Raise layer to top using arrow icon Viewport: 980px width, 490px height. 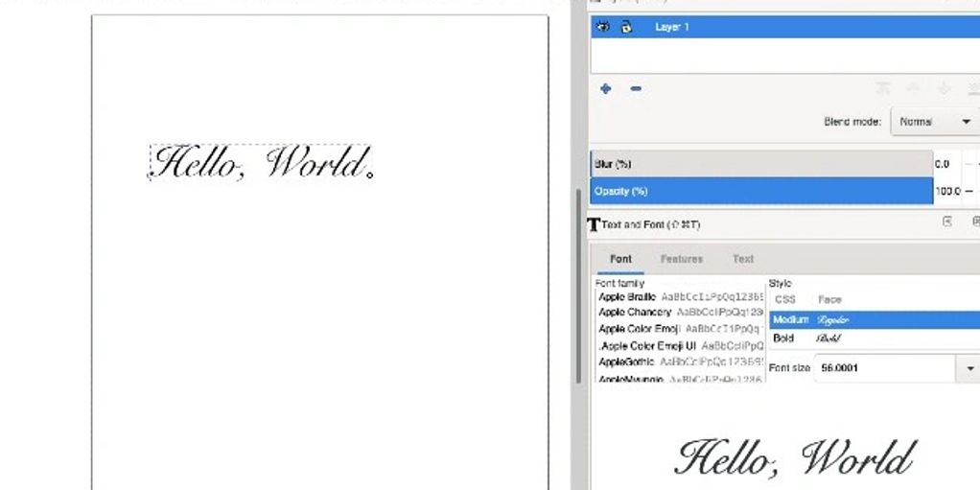[883, 88]
